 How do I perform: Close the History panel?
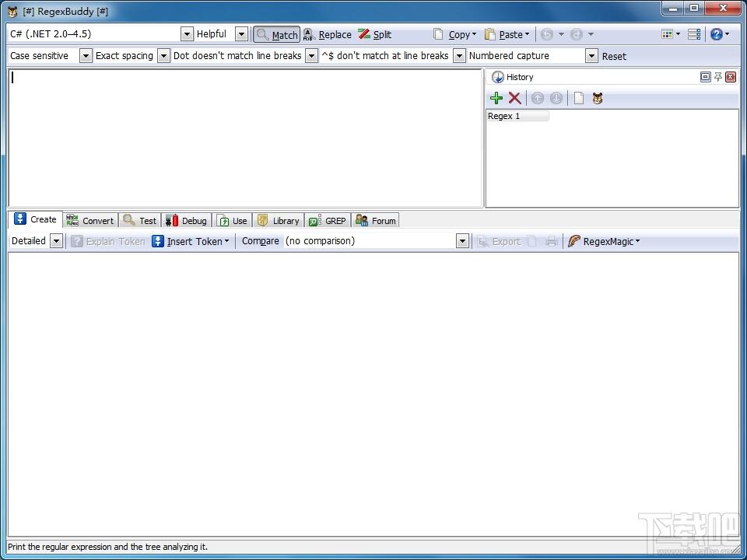[731, 77]
